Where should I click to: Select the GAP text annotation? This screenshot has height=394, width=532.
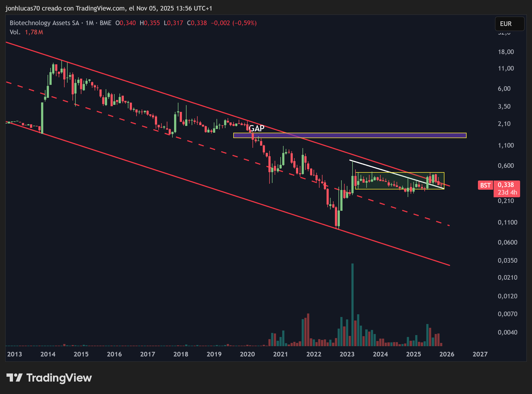pyautogui.click(x=256, y=128)
